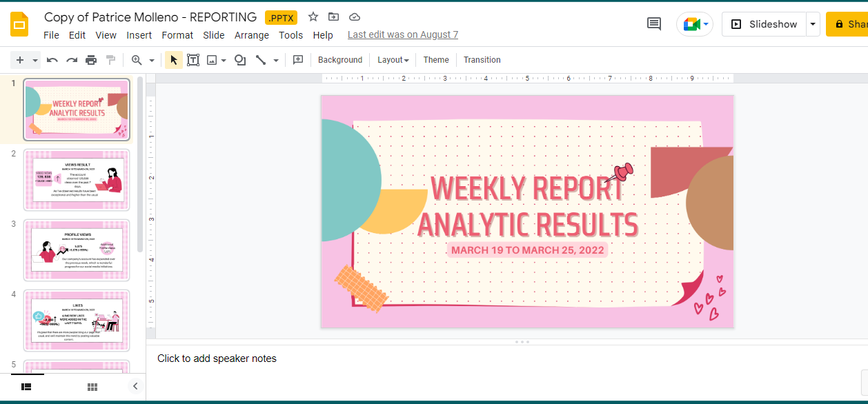This screenshot has height=404, width=868.
Task: Open the Format menu
Action: click(x=177, y=35)
